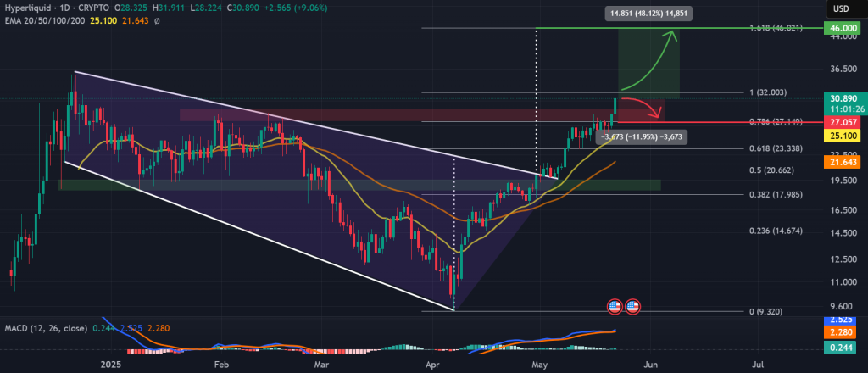Image resolution: width=868 pixels, height=373 pixels.
Task: Click the 16.500 price scale value
Action: click(842, 210)
